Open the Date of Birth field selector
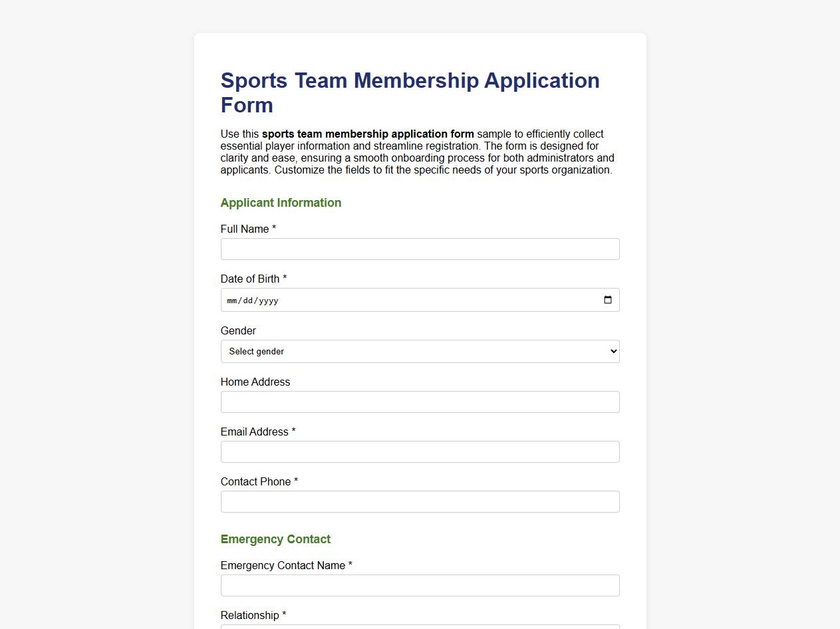Screen dimensions: 840x629 pyautogui.click(x=420, y=300)
